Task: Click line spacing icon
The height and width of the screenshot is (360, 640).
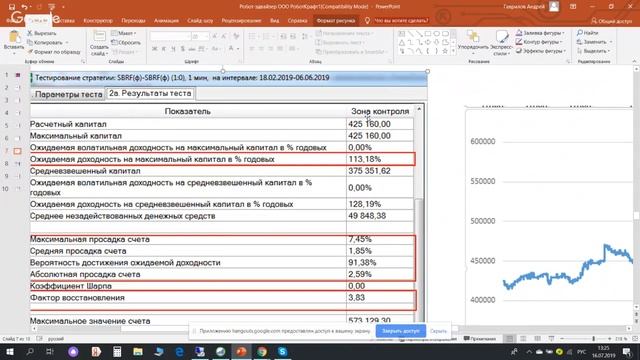Action: (305, 37)
